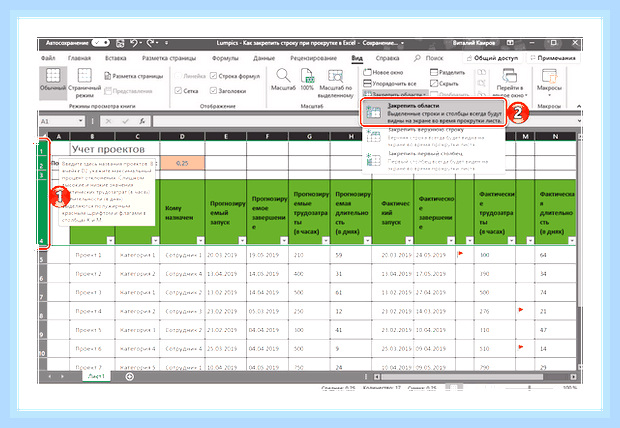This screenshot has height=428, width=620.
Task: Click the Redo arrow icon
Action: click(150, 43)
